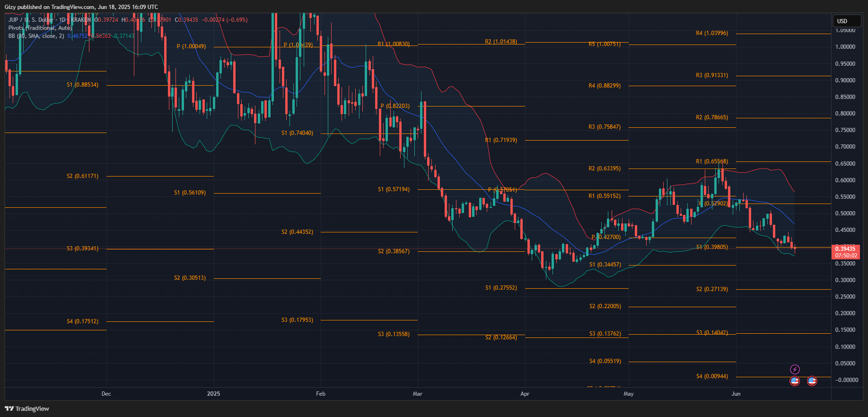Screen dimensions: 868x417
Task: Click the JUP / U.S. Dollar symbol title
Action: (x=31, y=20)
